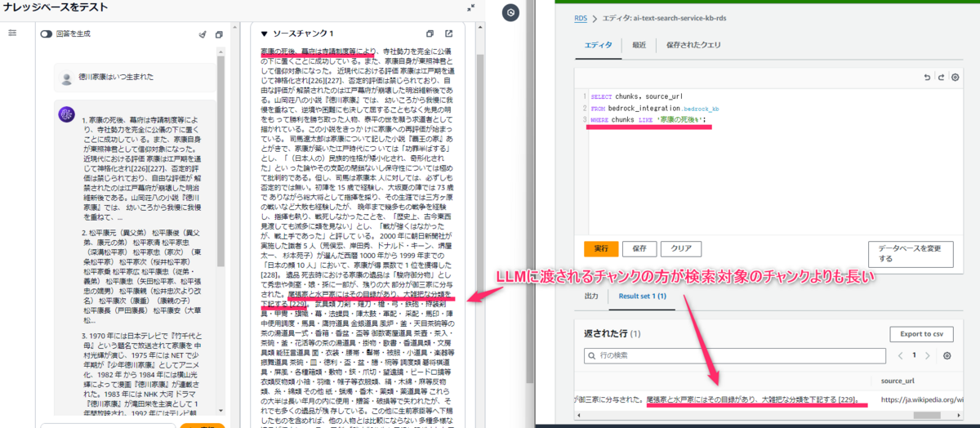Open the 保存されたクエリ tab

click(x=695, y=45)
